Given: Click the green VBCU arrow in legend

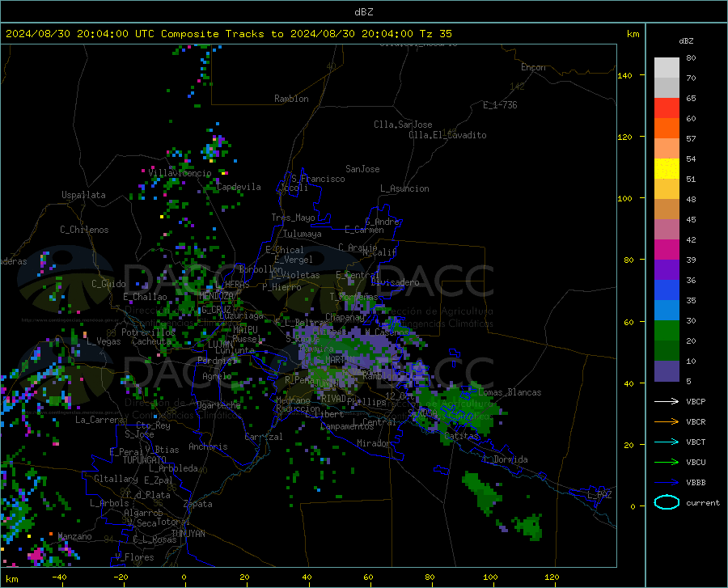Looking at the screenshot, I should coord(667,463).
